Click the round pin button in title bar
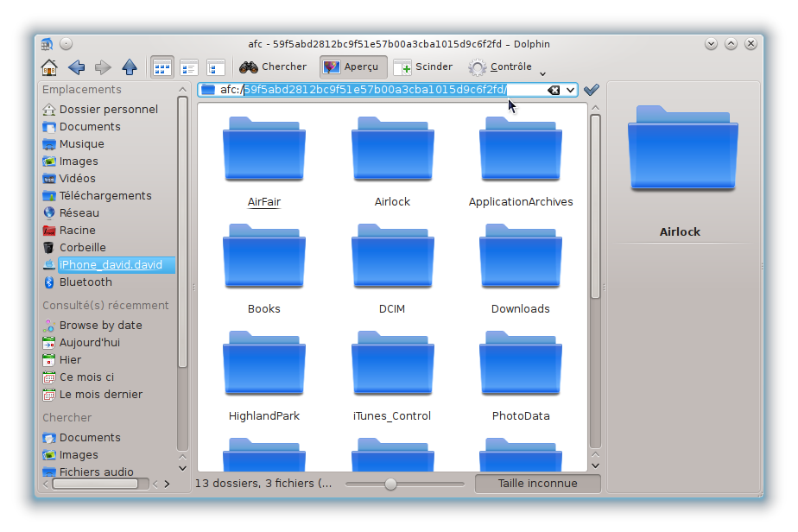798x532 pixels. [66, 44]
